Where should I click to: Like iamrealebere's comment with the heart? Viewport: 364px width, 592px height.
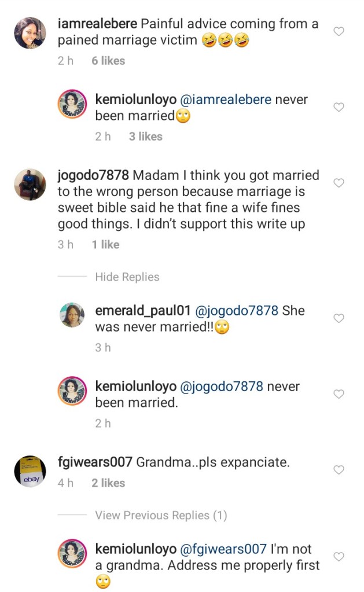[339, 32]
